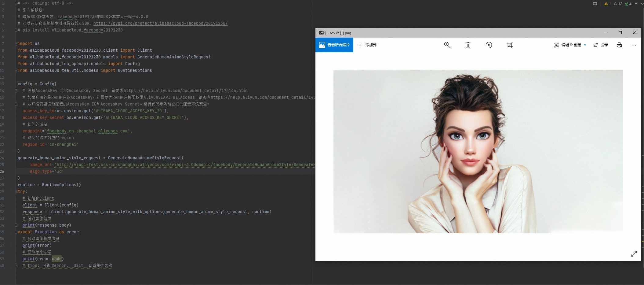
Task: Toggle reader mode book icon in editor
Action: pos(595,4)
